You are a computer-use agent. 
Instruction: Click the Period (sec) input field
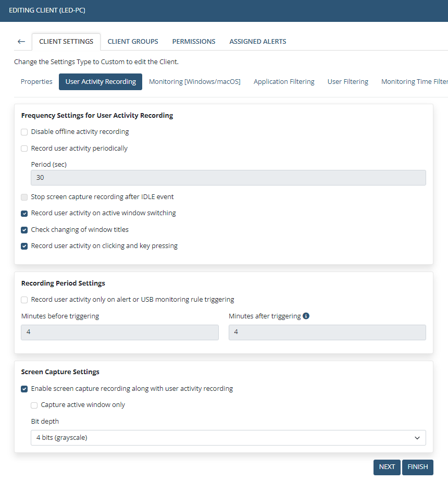(x=228, y=178)
